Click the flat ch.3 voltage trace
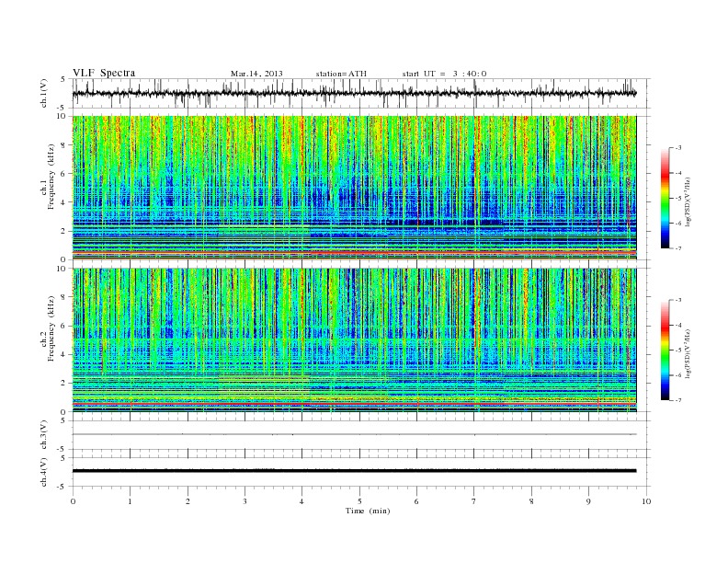 point(354,434)
